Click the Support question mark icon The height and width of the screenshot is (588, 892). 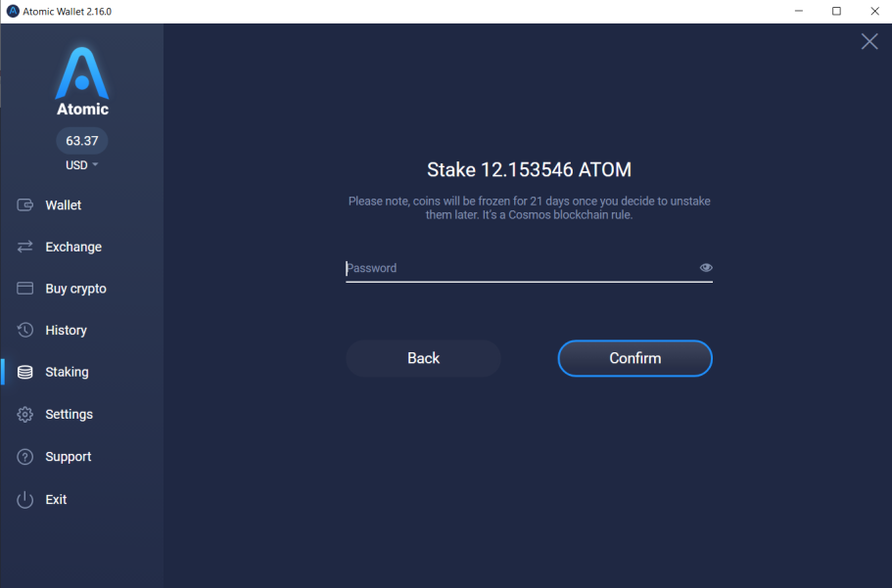(x=25, y=457)
